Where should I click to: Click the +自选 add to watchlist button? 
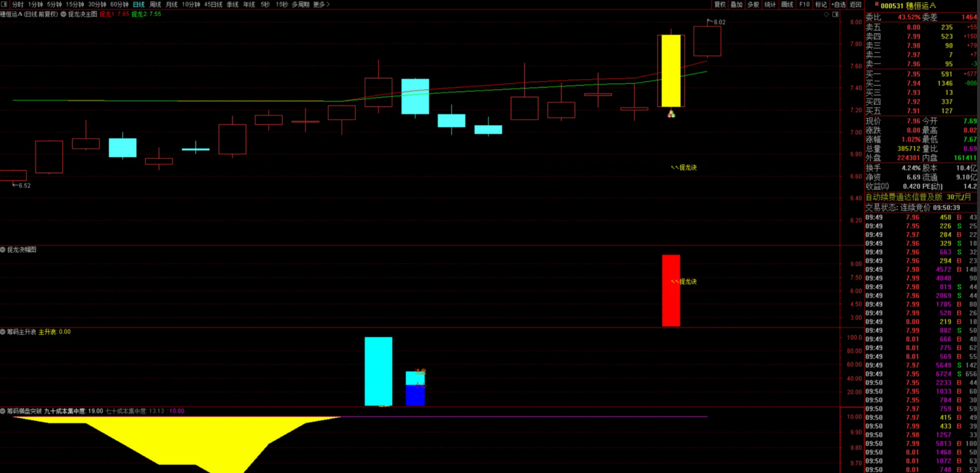(x=838, y=5)
